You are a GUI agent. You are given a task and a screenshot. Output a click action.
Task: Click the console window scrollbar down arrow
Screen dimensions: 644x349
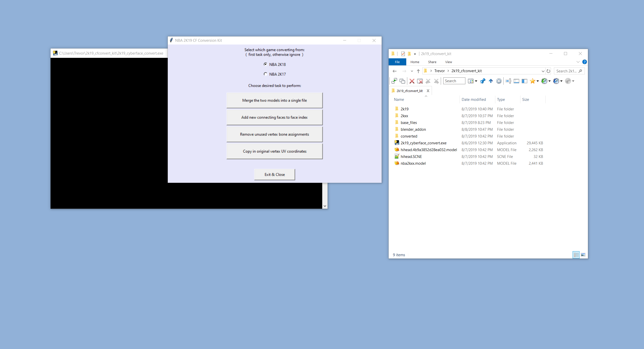[325, 206]
